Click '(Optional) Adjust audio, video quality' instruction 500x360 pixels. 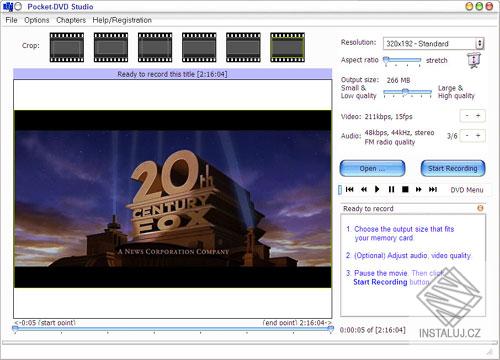pos(412,256)
